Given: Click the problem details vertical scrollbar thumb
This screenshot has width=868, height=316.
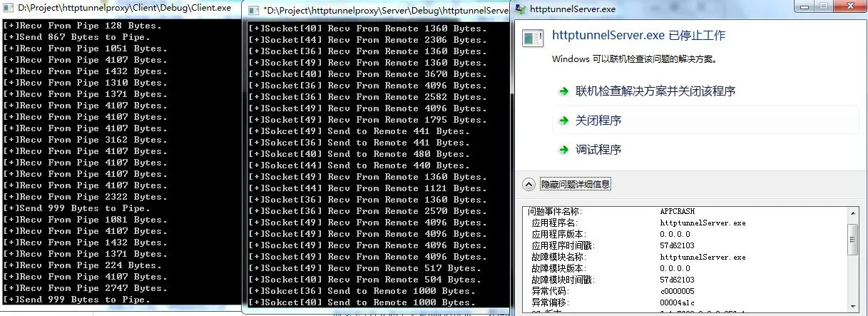Looking at the screenshot, I should tap(853, 239).
